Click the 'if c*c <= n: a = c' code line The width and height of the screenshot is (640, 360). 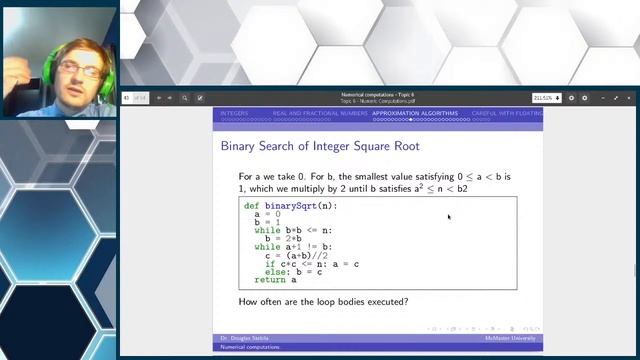312,264
